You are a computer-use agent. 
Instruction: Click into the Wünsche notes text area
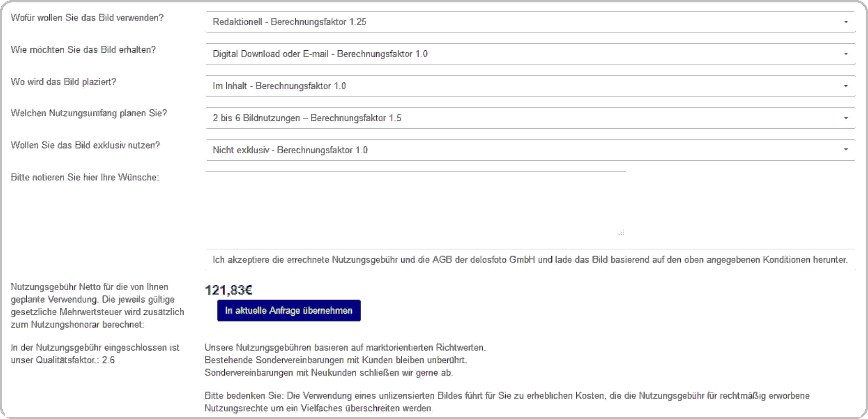415,204
